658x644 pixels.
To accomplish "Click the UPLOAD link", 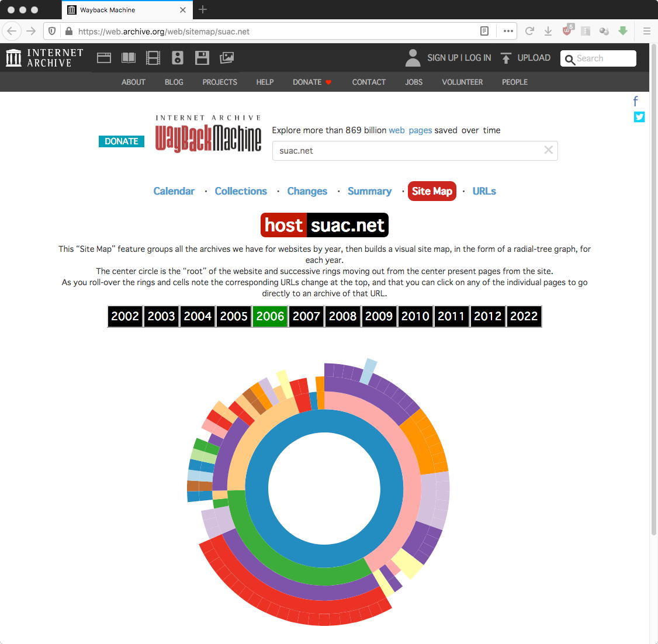I will point(534,58).
